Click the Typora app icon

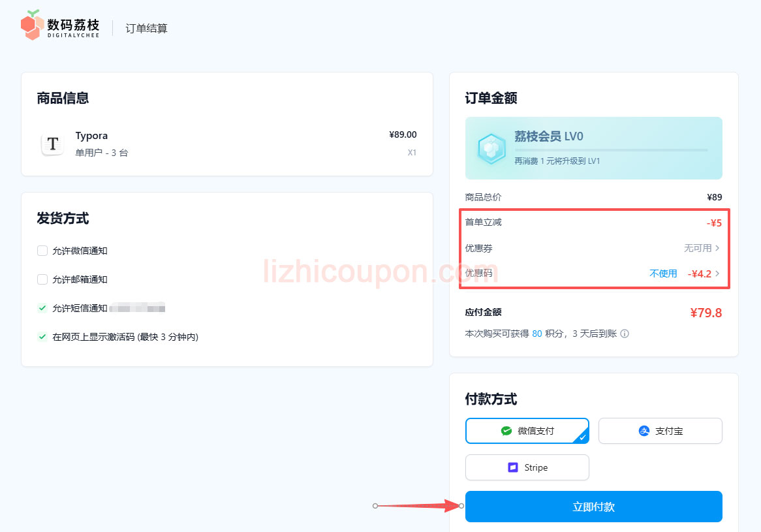(x=52, y=144)
